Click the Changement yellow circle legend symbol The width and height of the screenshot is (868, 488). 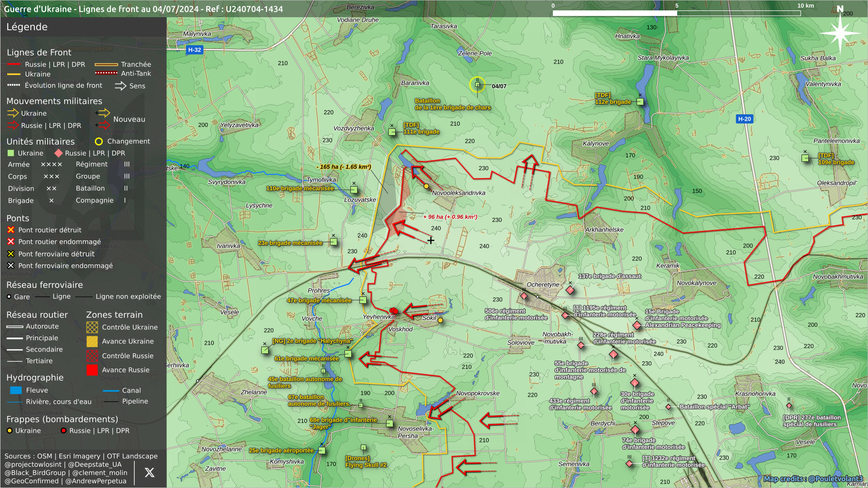pyautogui.click(x=99, y=141)
